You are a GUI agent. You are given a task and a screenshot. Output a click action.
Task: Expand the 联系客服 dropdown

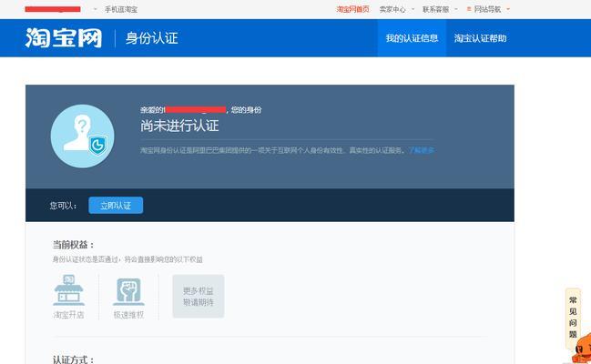(440, 9)
